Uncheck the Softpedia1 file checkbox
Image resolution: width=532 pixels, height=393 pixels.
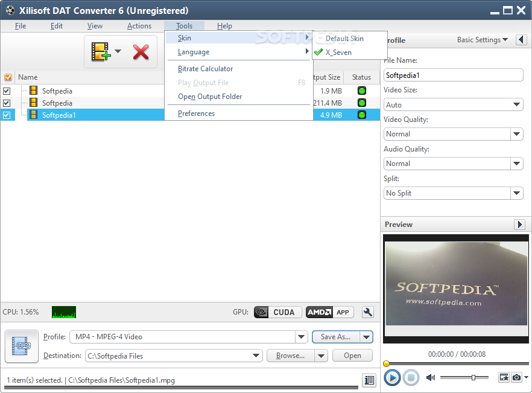(7, 115)
